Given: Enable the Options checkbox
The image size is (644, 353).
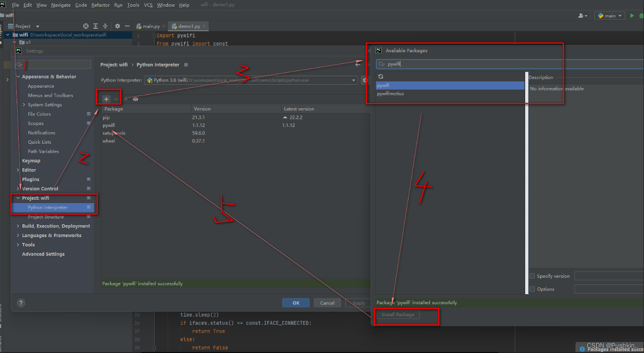Looking at the screenshot, I should tap(532, 289).
